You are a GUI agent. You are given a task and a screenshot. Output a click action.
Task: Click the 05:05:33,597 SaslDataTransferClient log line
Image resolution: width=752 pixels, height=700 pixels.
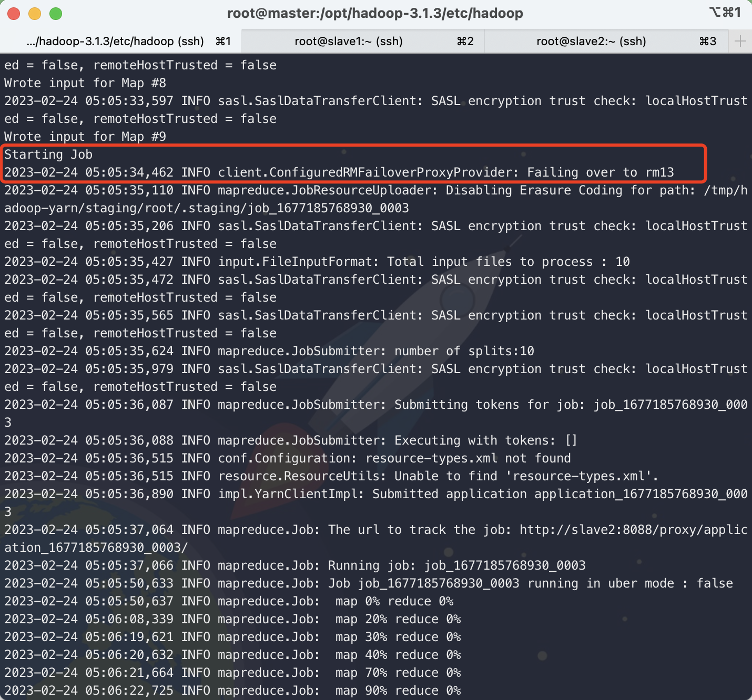click(376, 101)
